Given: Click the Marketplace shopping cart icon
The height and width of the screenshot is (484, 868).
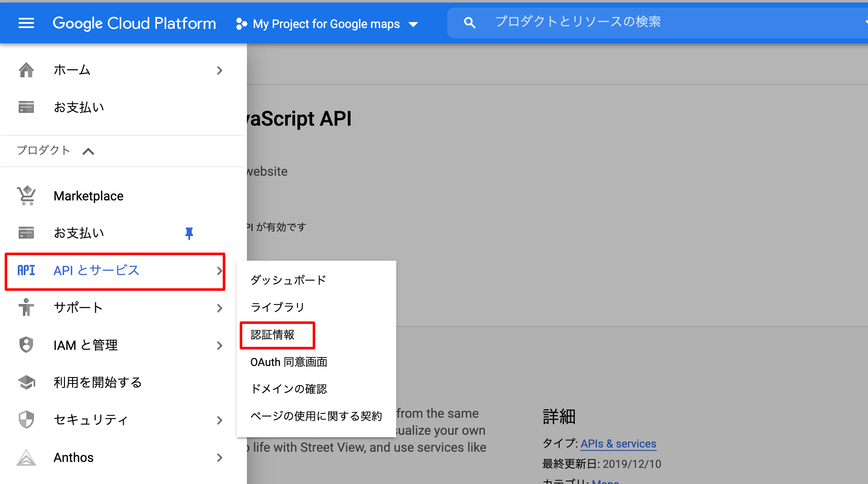Looking at the screenshot, I should coord(26,196).
